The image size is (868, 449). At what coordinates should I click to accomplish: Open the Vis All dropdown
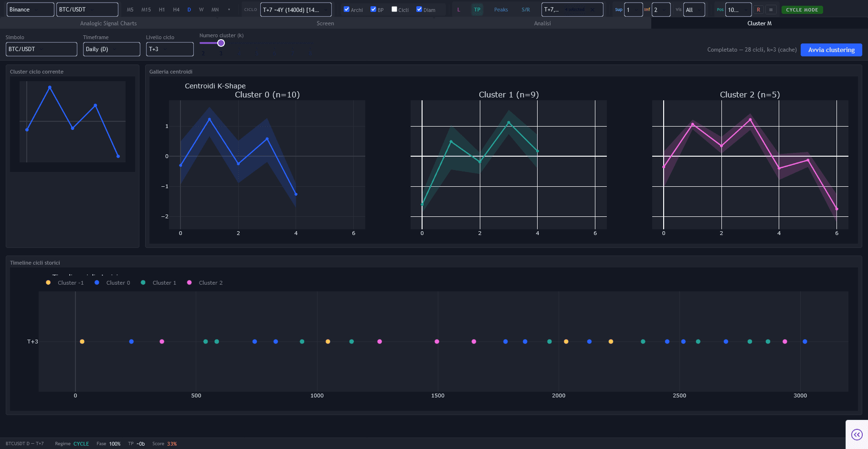click(x=694, y=10)
